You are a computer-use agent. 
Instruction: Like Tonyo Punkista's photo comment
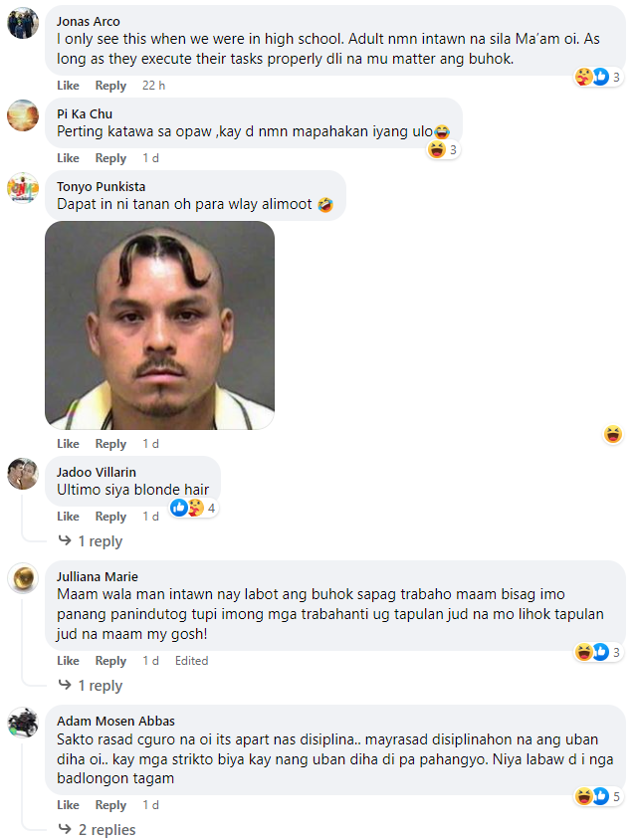68,444
